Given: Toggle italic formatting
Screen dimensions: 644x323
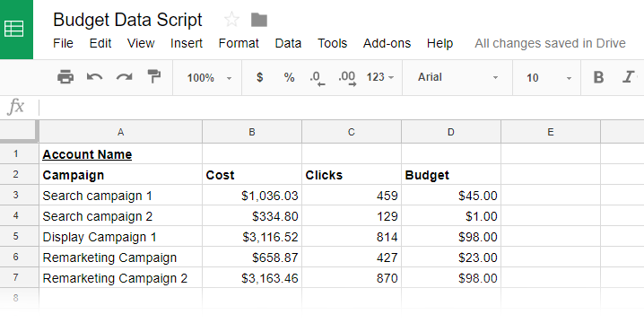Looking at the screenshot, I should click(628, 77).
